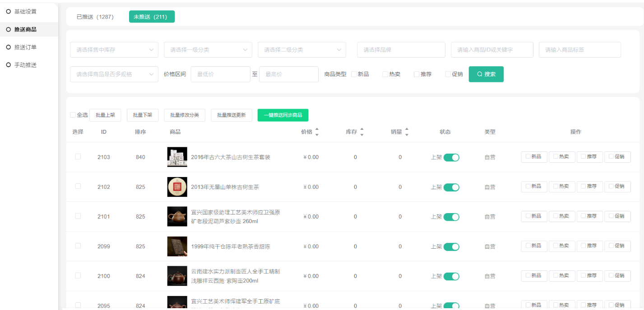Click the circle icon beside 基础设置
Viewport: 644px width, 310px height.
8,11
